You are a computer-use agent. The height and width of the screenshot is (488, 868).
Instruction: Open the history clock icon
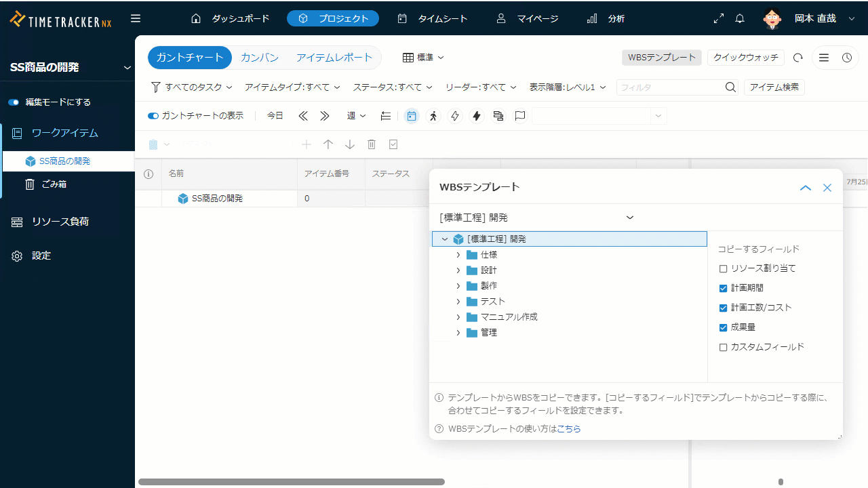[x=847, y=58]
